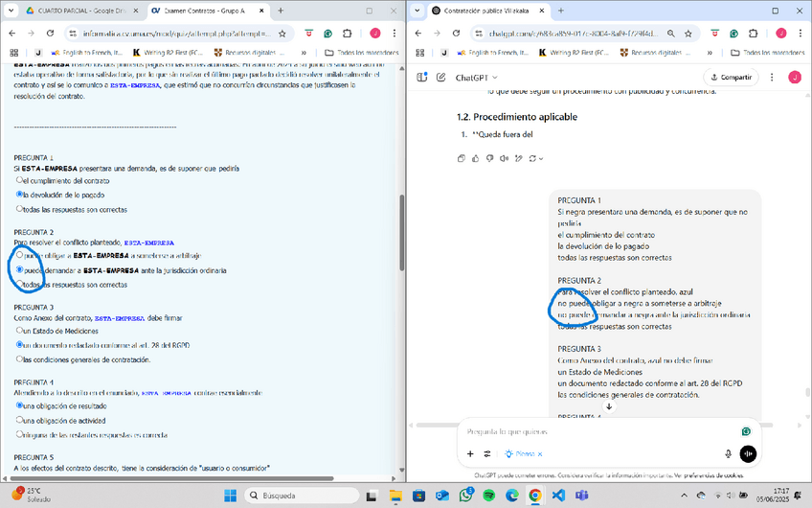The width and height of the screenshot is (812, 508).
Task: Select 'puede demandar... ante la jurisdicción ordinaria' option
Action: [20, 269]
